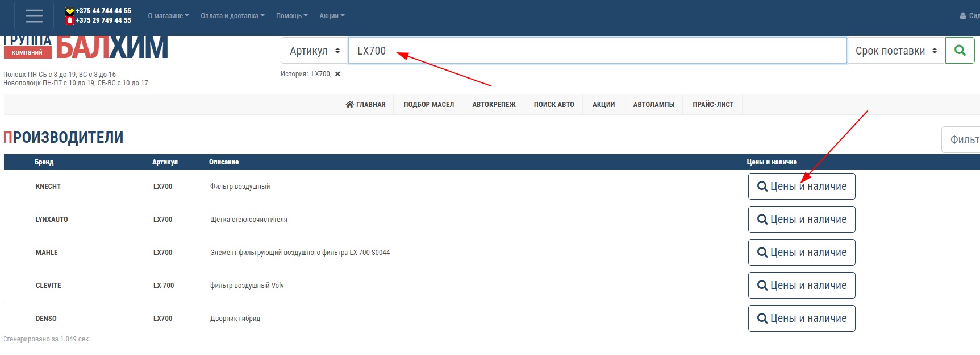Click the green search magnifier button
The image size is (980, 355).
coord(960,51)
